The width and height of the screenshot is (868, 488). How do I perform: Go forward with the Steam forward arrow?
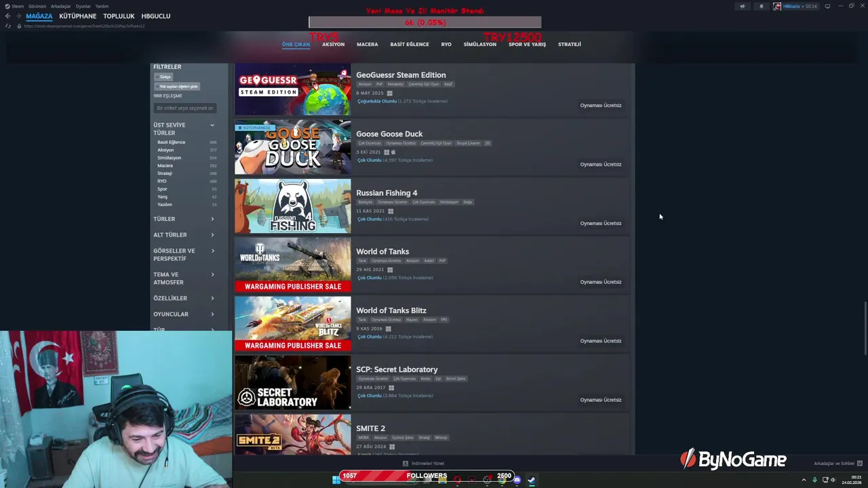pyautogui.click(x=18, y=16)
